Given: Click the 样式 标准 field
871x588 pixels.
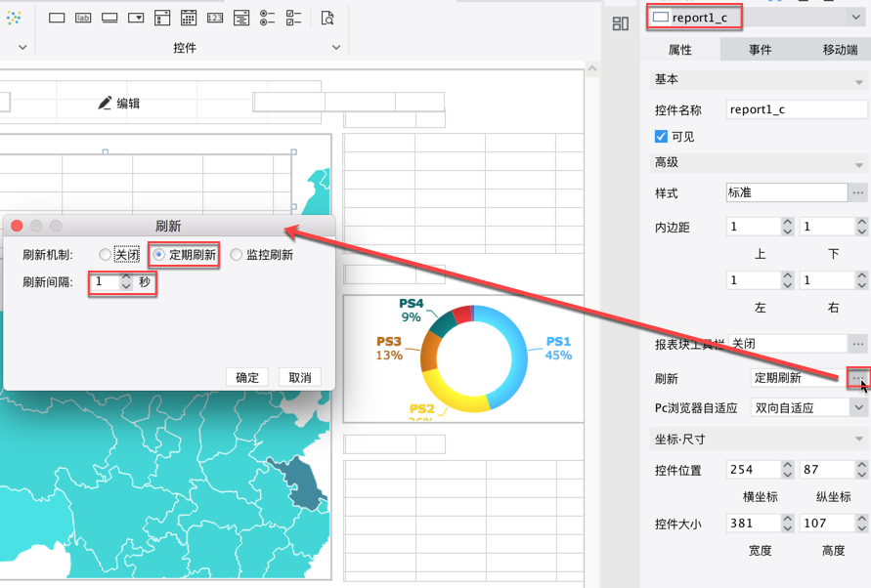Looking at the screenshot, I should coord(787,192).
